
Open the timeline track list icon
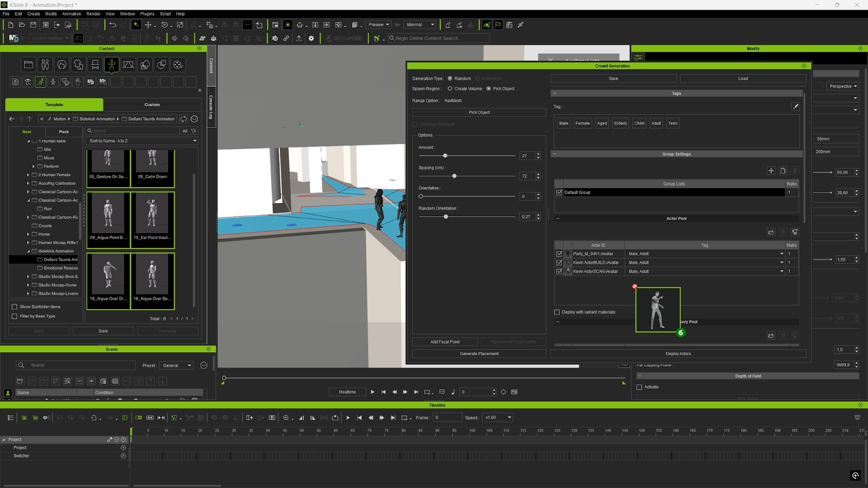point(10,418)
